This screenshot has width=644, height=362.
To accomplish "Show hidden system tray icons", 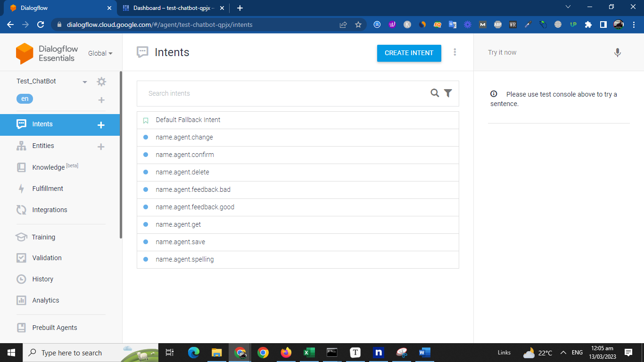I will 563,353.
